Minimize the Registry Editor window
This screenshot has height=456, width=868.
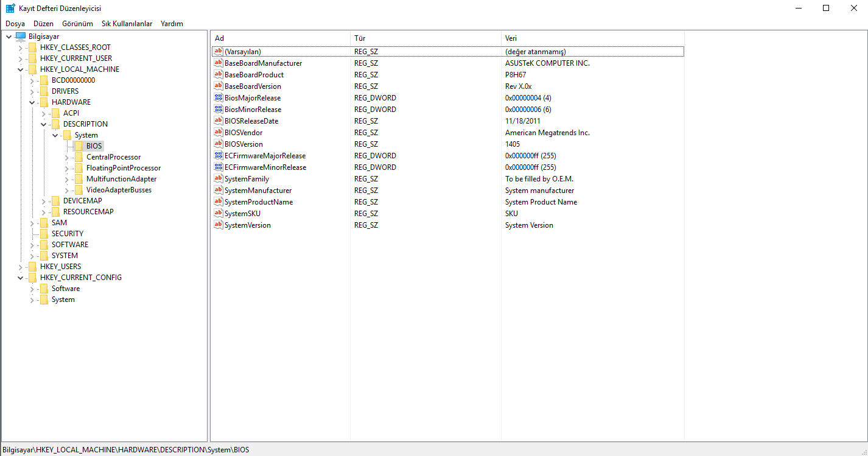click(798, 8)
